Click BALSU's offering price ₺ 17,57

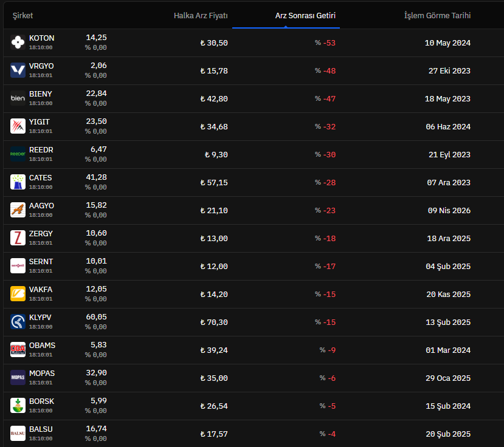pyautogui.click(x=214, y=434)
